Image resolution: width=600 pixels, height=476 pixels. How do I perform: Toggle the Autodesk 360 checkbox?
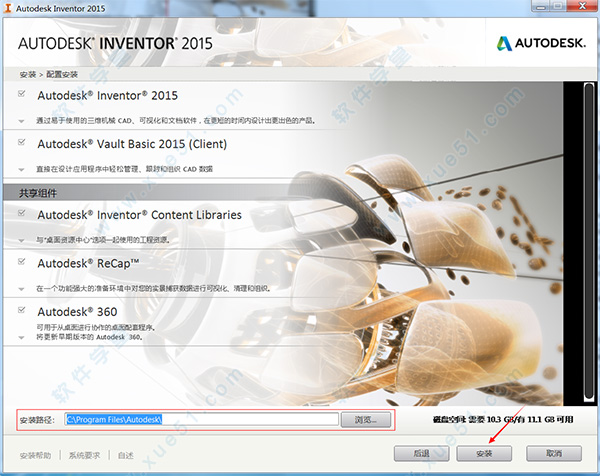(x=22, y=310)
